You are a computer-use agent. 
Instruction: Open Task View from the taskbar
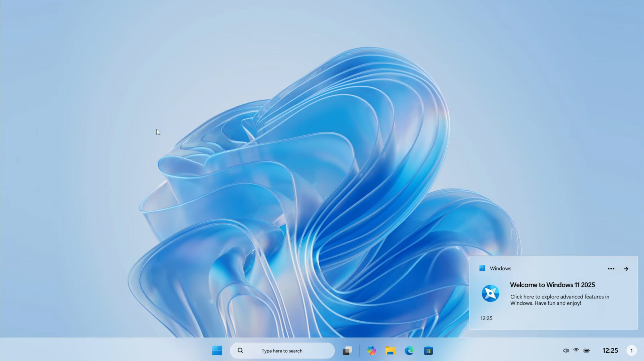point(347,350)
